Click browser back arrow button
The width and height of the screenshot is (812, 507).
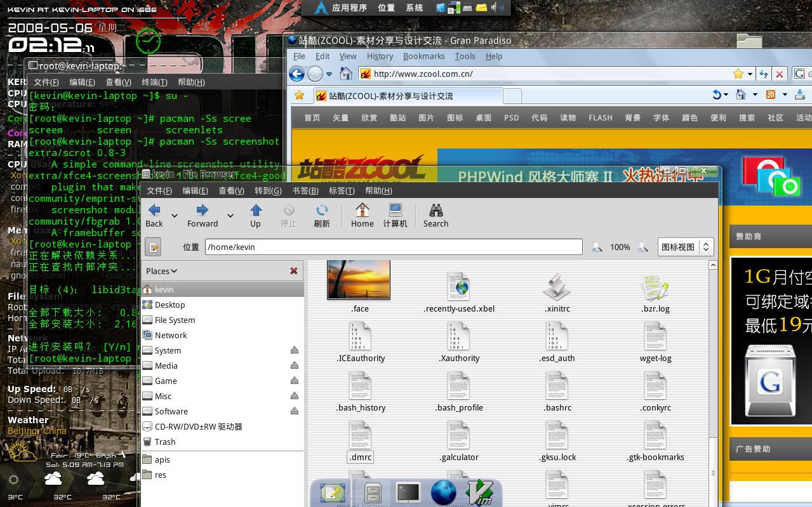click(296, 74)
